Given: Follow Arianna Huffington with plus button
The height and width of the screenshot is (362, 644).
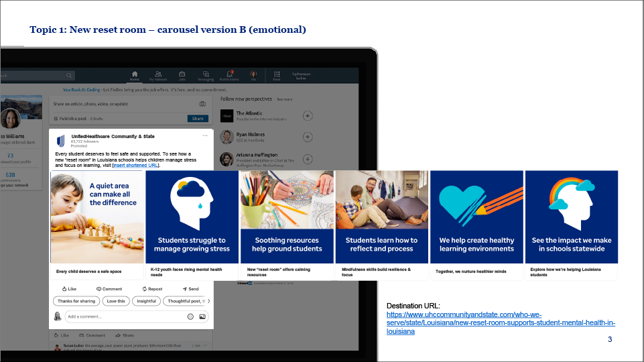Looking at the screenshot, I should click(308, 159).
